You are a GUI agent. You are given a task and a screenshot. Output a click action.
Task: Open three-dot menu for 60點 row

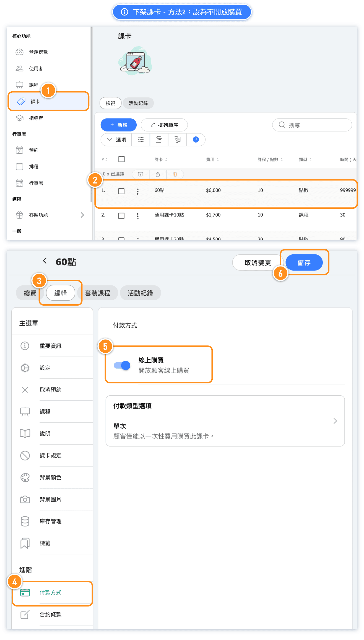pos(138,192)
